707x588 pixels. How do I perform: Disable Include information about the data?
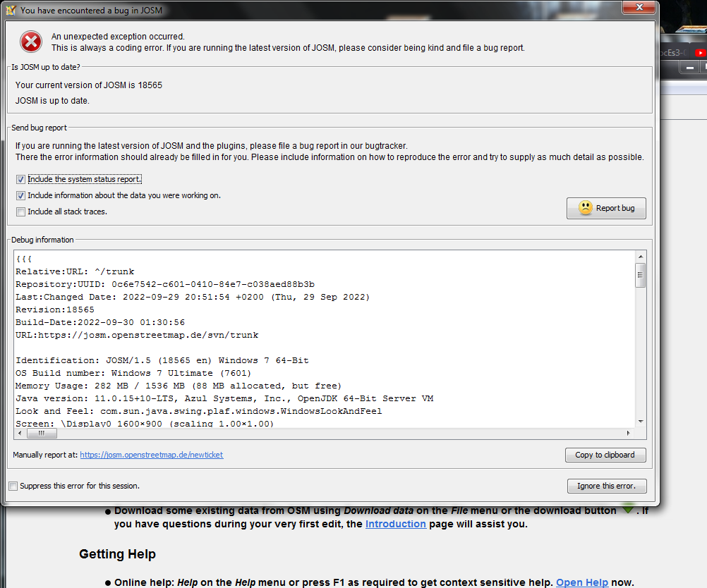(21, 196)
